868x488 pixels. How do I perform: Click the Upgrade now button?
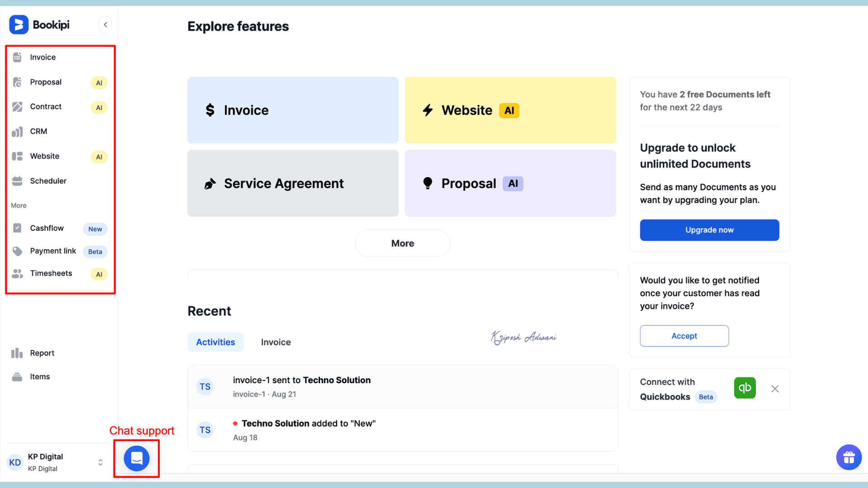point(709,230)
